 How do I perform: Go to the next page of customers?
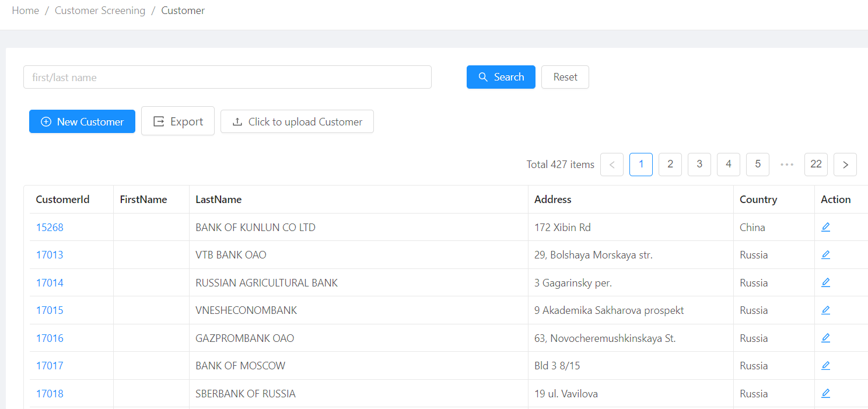(845, 165)
